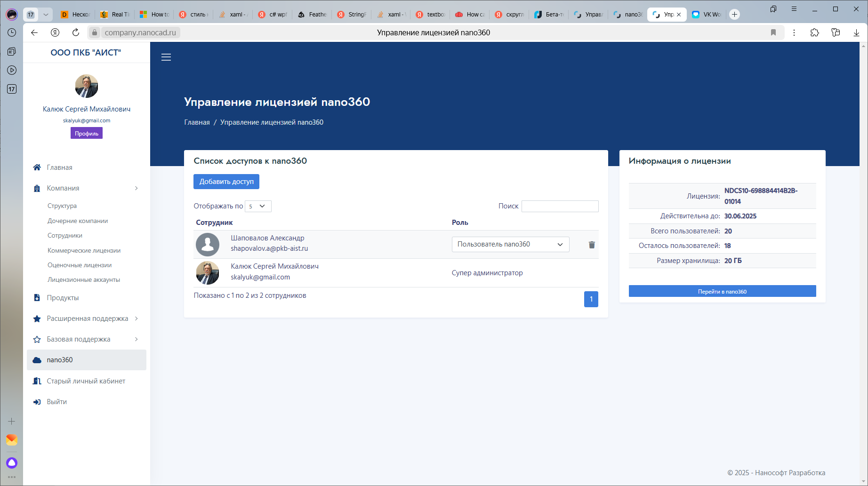The width and height of the screenshot is (868, 486).
Task: Open the mail icon in the browser side strip
Action: tap(12, 440)
